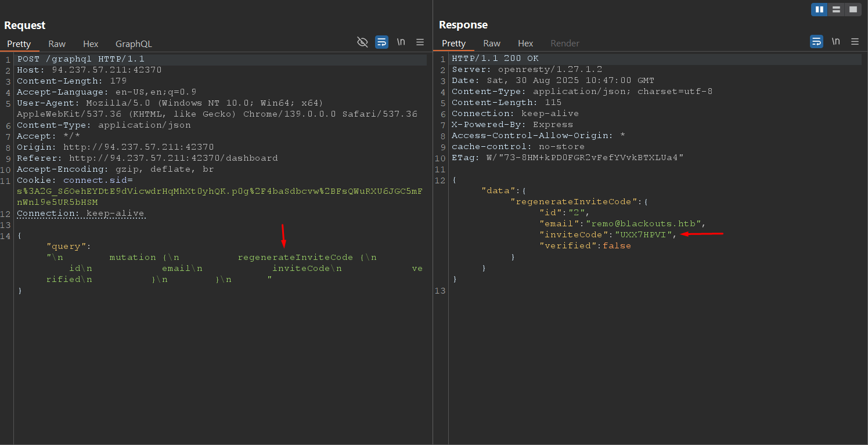Switch to Request Raw tab
This screenshot has width=868, height=445.
[x=57, y=44]
